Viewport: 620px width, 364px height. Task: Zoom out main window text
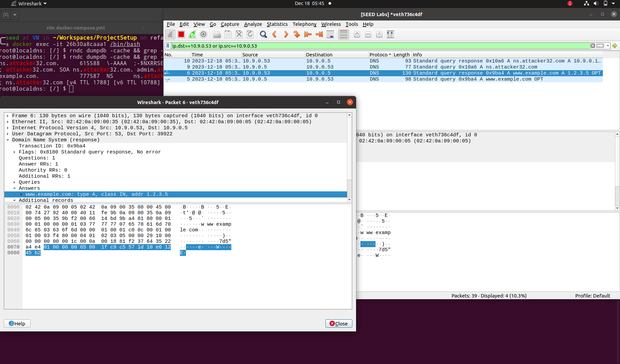pyautogui.click(x=368, y=34)
